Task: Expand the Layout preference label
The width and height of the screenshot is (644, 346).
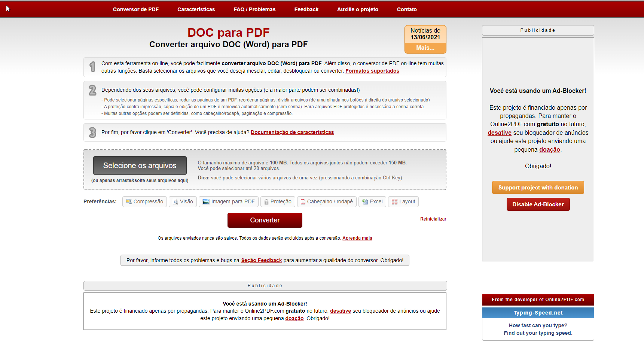Action: coord(407,201)
